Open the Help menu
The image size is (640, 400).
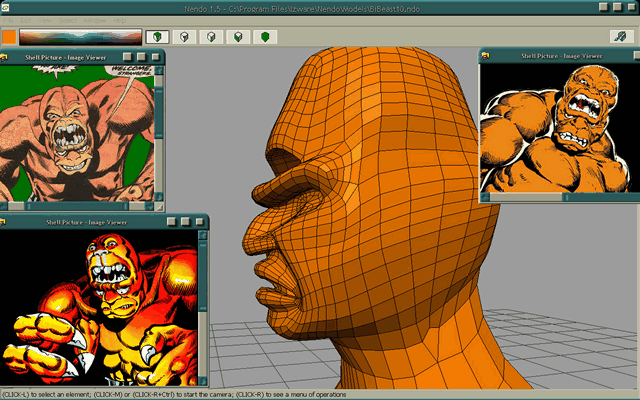click(119, 20)
